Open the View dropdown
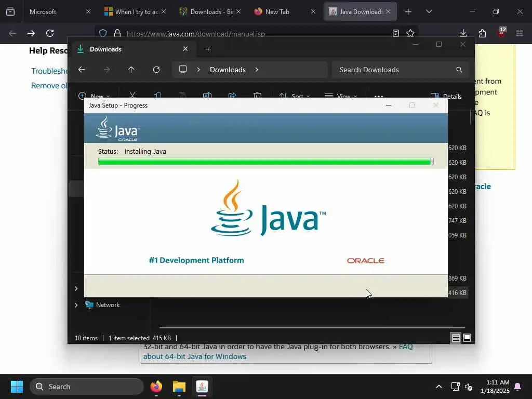Screen dimensions: 532x399 (341, 96)
